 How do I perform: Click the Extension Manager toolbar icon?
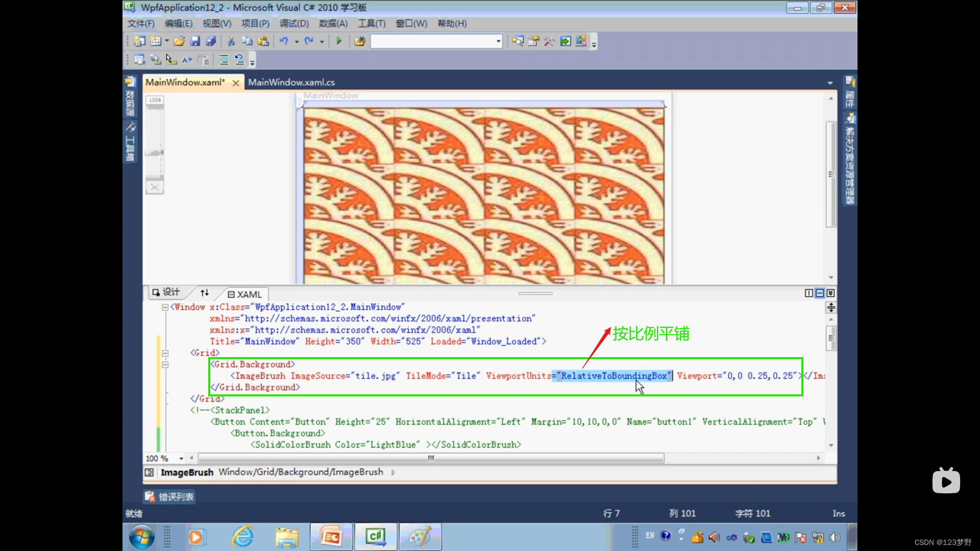pyautogui.click(x=581, y=41)
